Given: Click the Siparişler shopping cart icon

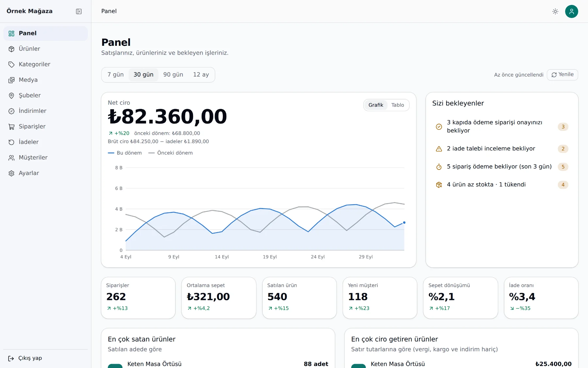Looking at the screenshot, I should [x=11, y=127].
